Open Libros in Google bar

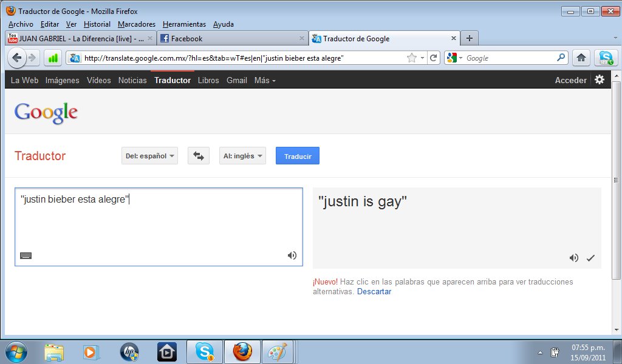pyautogui.click(x=208, y=80)
